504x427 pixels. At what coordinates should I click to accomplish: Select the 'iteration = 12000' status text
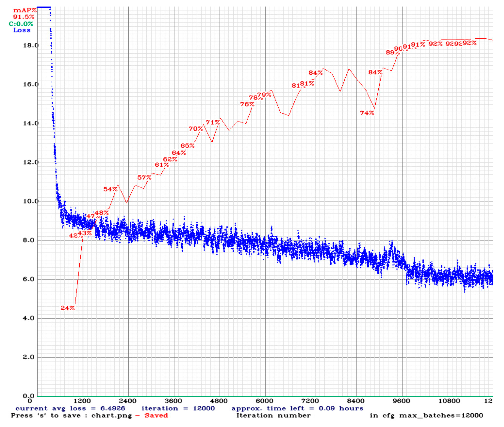click(178, 408)
